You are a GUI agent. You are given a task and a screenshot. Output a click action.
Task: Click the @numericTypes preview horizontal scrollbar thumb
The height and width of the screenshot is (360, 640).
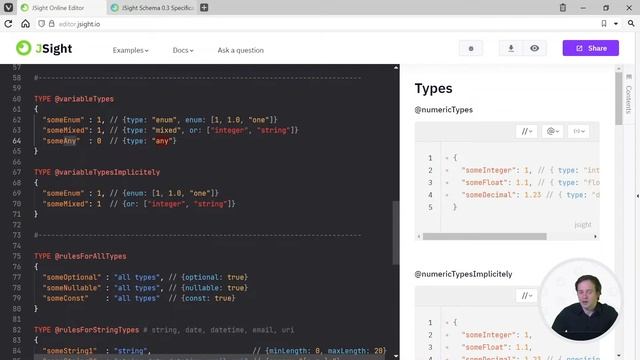pos(484,236)
